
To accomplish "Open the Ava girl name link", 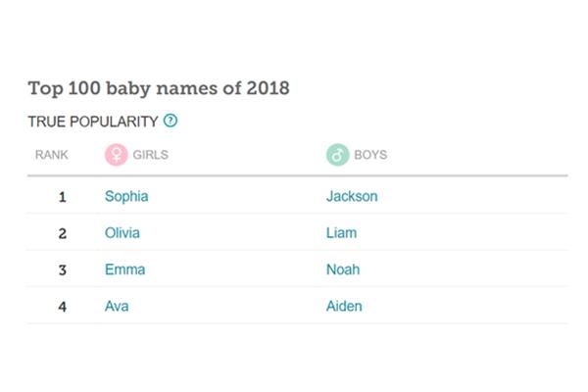I will pyautogui.click(x=117, y=307).
